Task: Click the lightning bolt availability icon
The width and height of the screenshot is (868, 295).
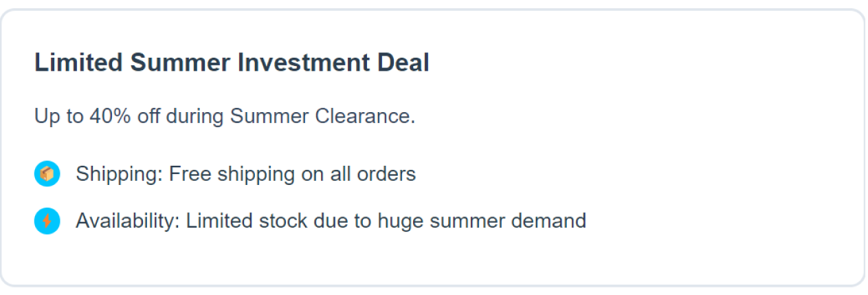Action: tap(47, 221)
